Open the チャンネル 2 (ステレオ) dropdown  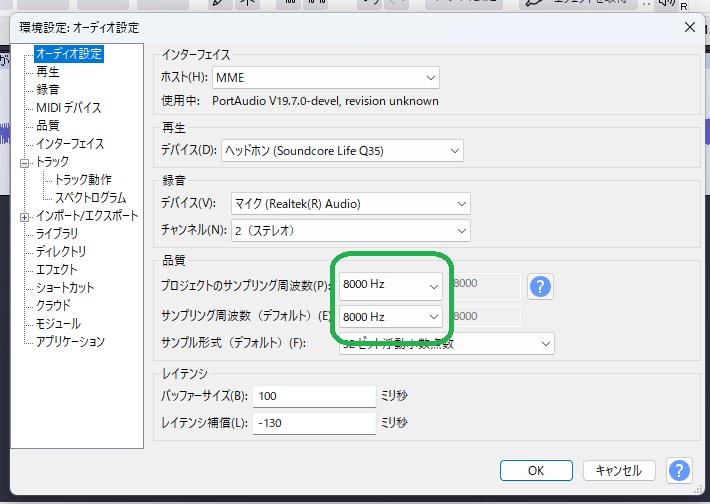pyautogui.click(x=350, y=230)
